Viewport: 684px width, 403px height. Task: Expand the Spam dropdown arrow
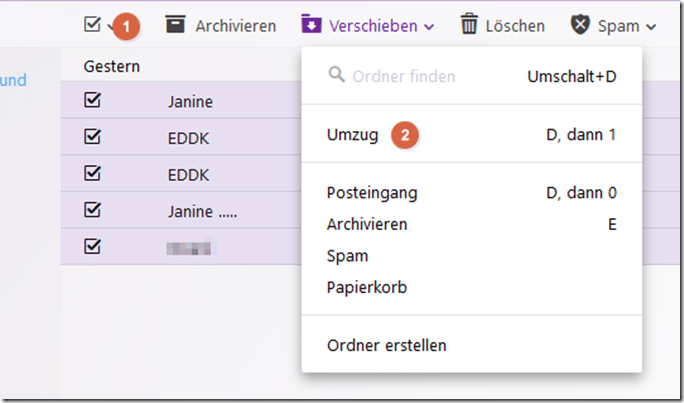651,27
